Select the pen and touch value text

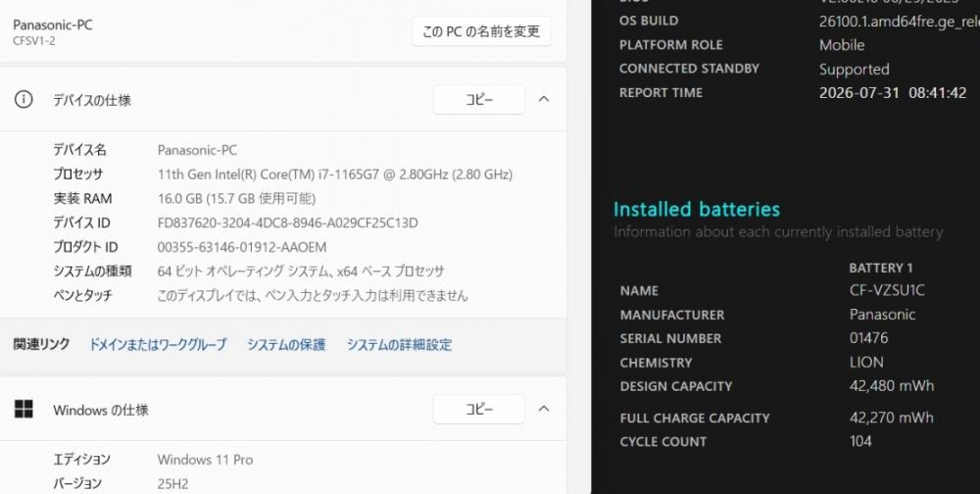pyautogui.click(x=313, y=295)
